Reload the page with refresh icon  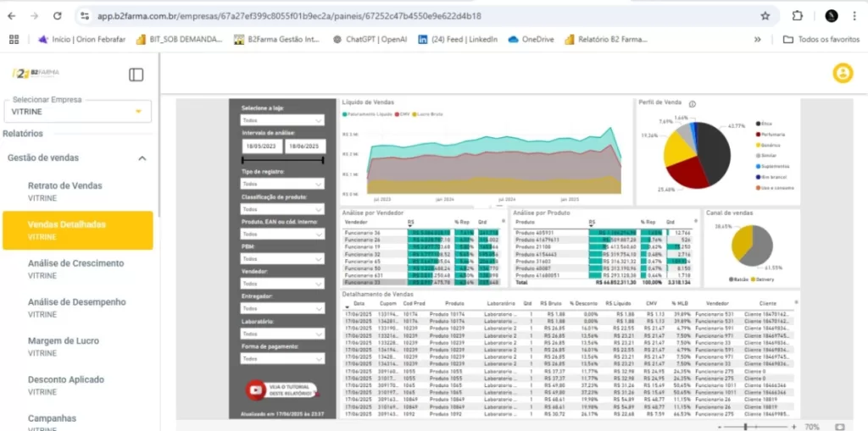tap(57, 16)
